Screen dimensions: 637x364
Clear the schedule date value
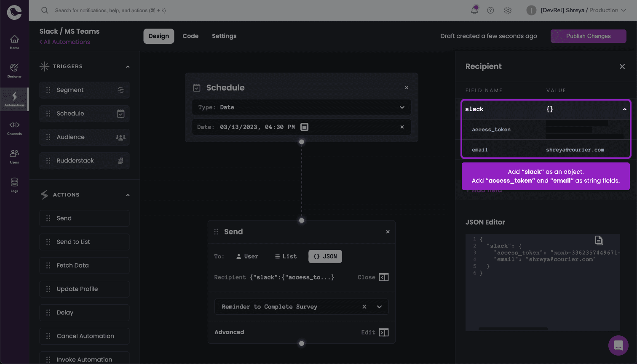point(402,127)
